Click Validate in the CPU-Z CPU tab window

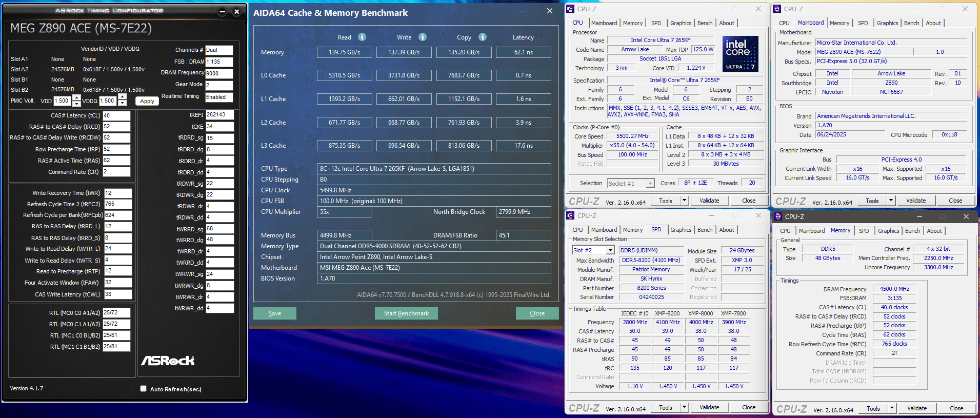(709, 201)
